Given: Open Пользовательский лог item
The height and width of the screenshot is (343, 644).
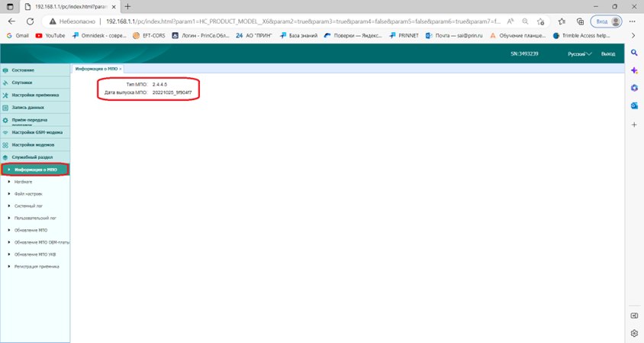Looking at the screenshot, I should click(35, 218).
